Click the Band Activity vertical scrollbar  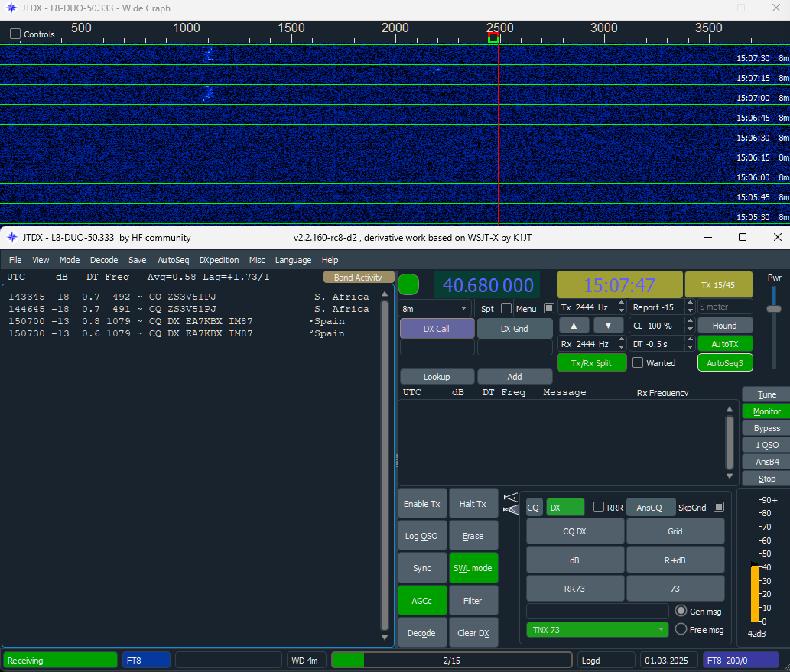click(385, 466)
